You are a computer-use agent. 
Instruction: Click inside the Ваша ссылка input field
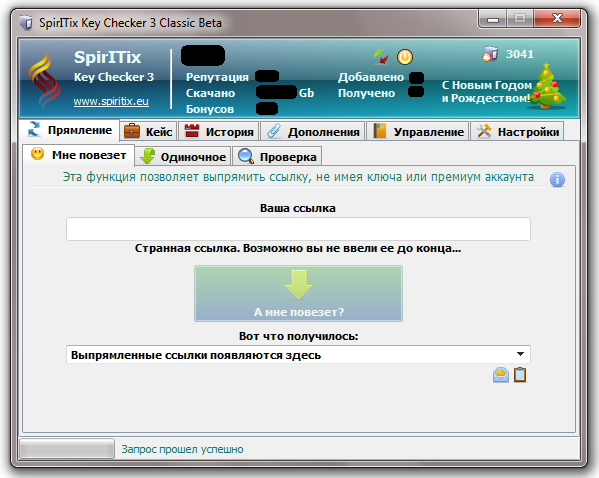pyautogui.click(x=298, y=229)
